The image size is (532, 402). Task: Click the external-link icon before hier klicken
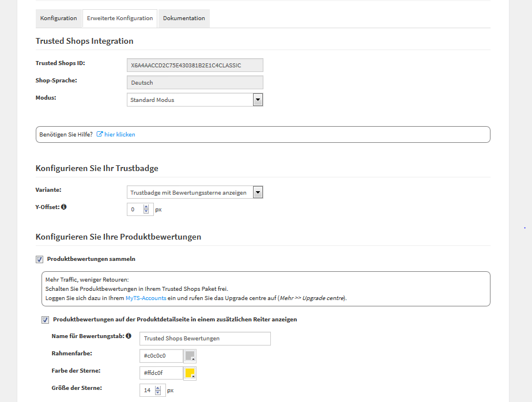point(99,134)
